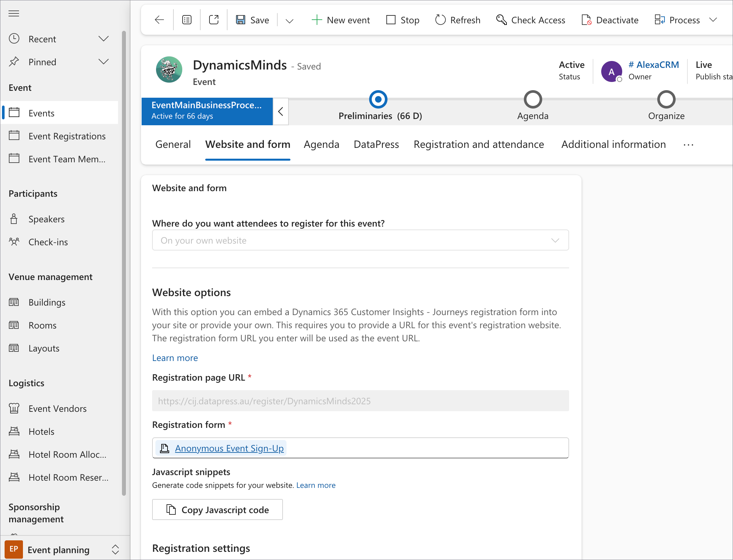Open record in new window icon
The height and width of the screenshot is (560, 733).
click(214, 20)
